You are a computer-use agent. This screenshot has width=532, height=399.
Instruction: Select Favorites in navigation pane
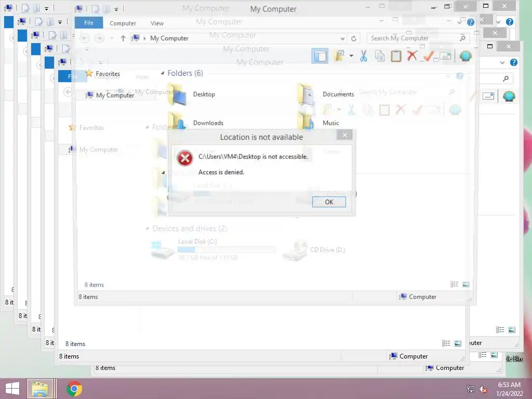click(108, 74)
